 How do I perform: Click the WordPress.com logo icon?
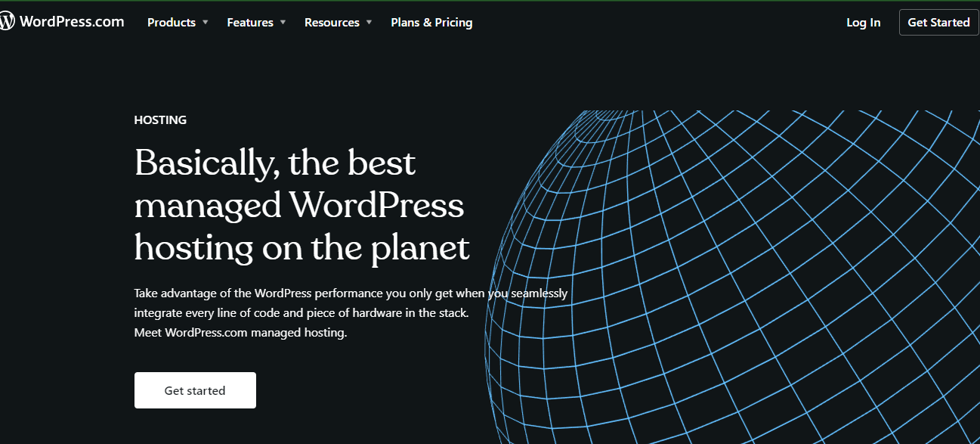(7, 22)
